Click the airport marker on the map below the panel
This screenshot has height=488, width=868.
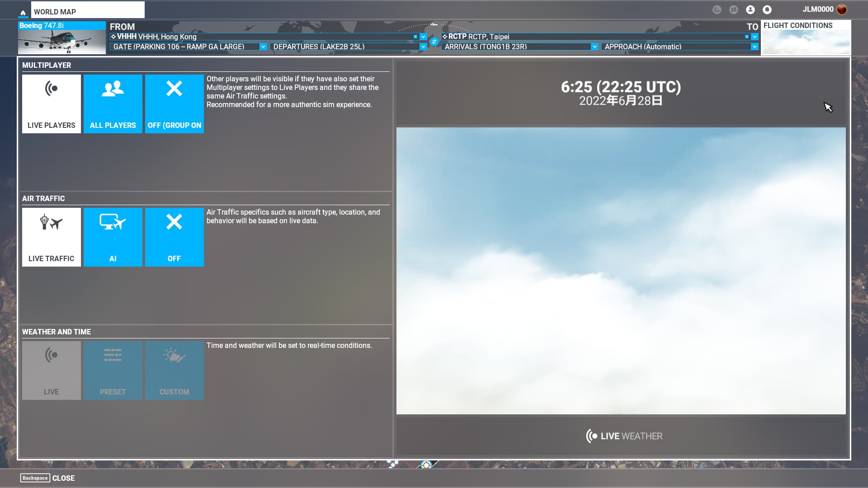point(426,465)
